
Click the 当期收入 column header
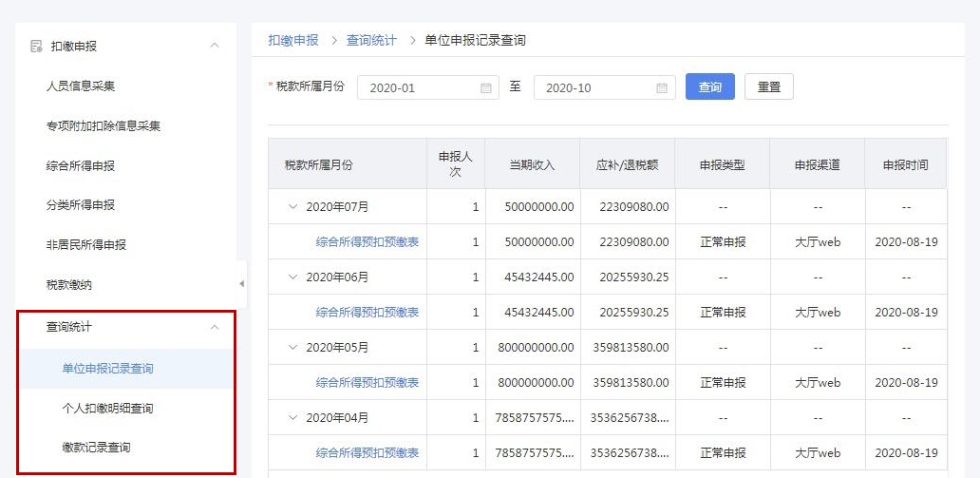click(x=532, y=163)
